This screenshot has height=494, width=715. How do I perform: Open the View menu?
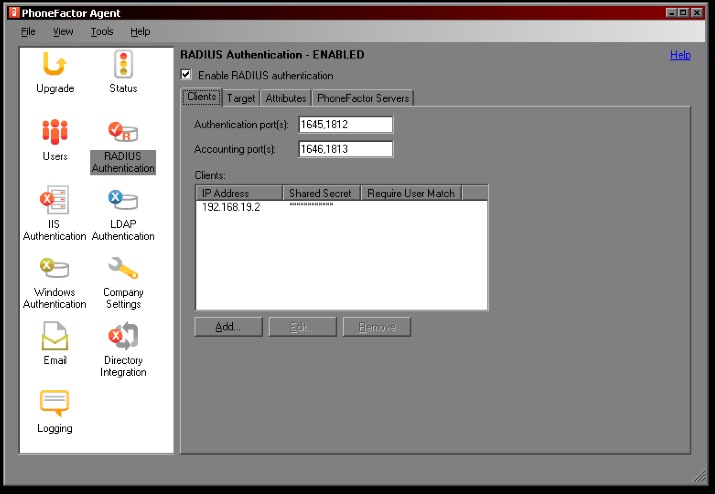point(63,31)
